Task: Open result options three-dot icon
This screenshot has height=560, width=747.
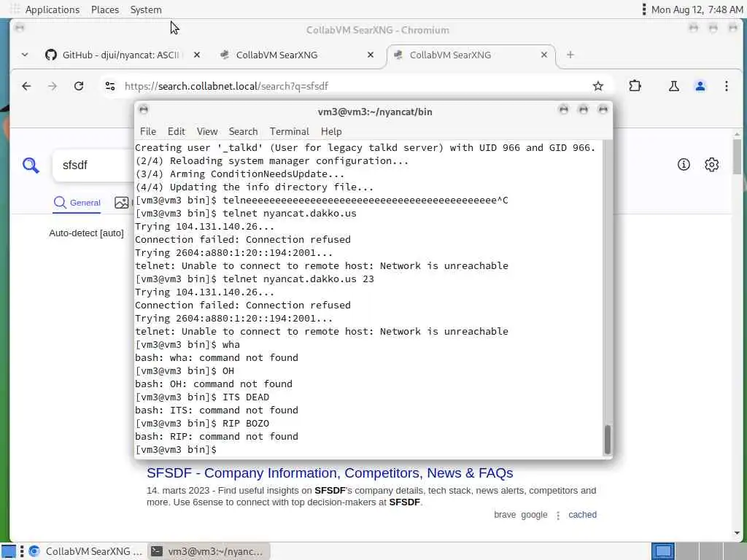Action: (x=558, y=516)
